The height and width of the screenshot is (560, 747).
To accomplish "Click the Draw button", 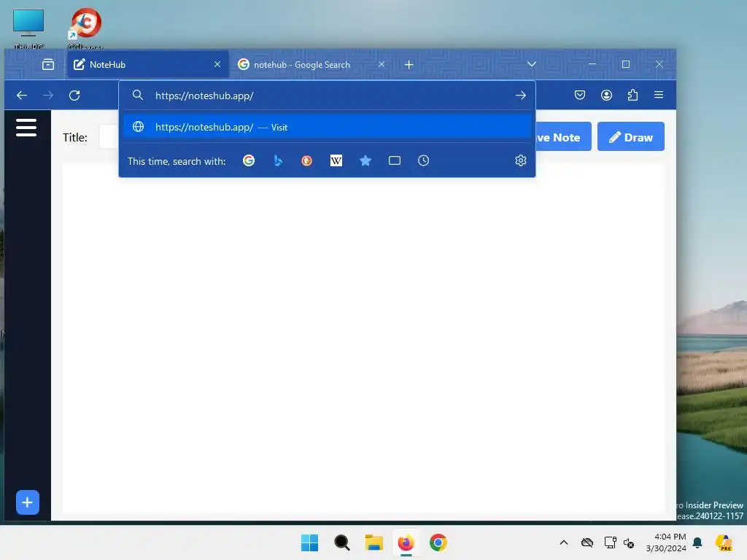I will (x=631, y=137).
